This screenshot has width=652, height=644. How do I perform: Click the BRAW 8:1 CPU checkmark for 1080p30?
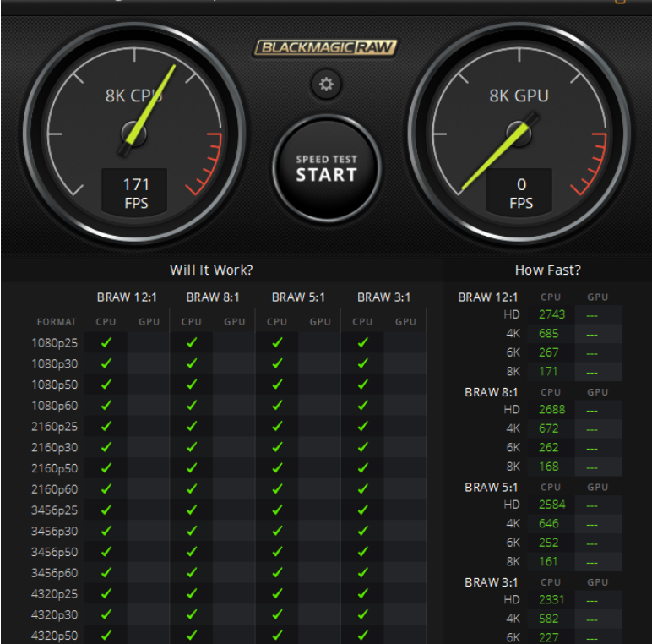pos(192,363)
